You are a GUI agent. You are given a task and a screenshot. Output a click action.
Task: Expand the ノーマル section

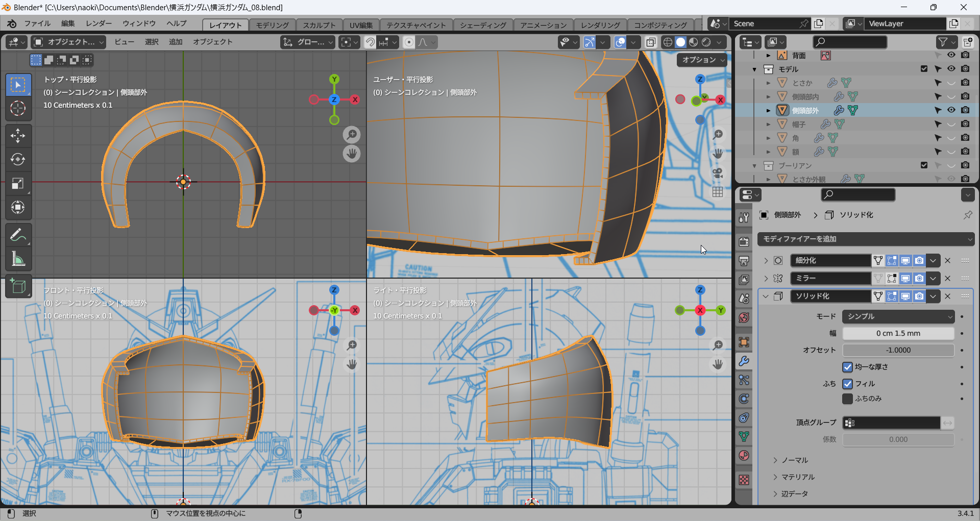click(x=794, y=460)
